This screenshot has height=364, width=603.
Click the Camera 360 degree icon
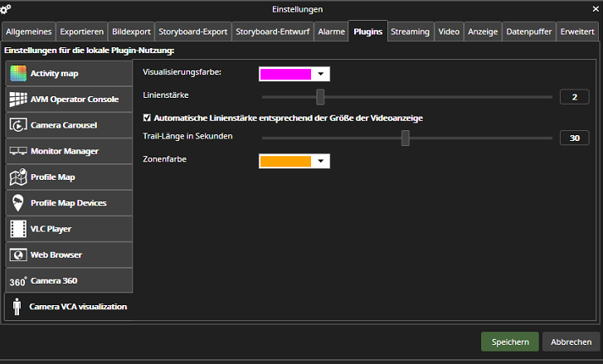[18, 281]
